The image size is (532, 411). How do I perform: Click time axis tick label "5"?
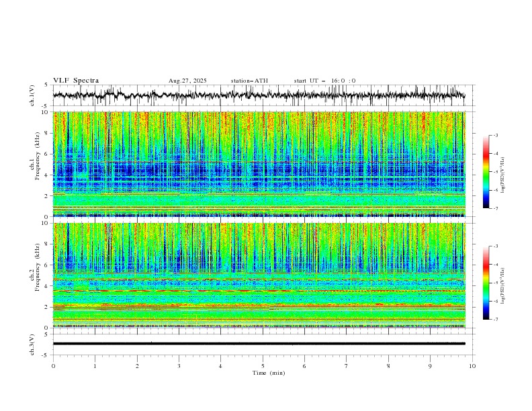pos(263,366)
